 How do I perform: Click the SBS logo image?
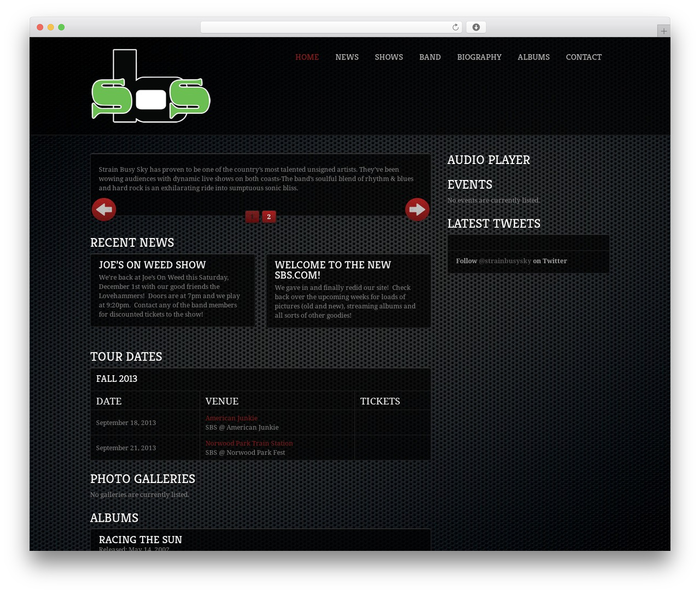click(151, 86)
